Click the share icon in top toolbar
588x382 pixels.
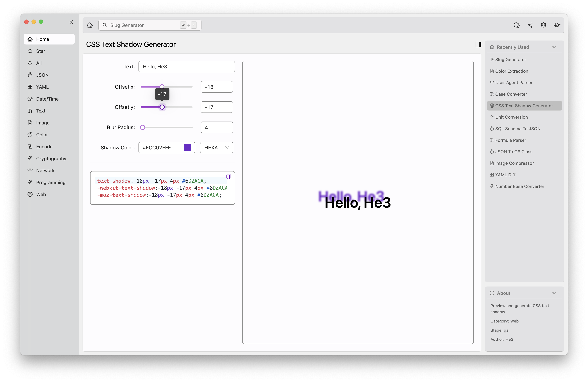530,25
